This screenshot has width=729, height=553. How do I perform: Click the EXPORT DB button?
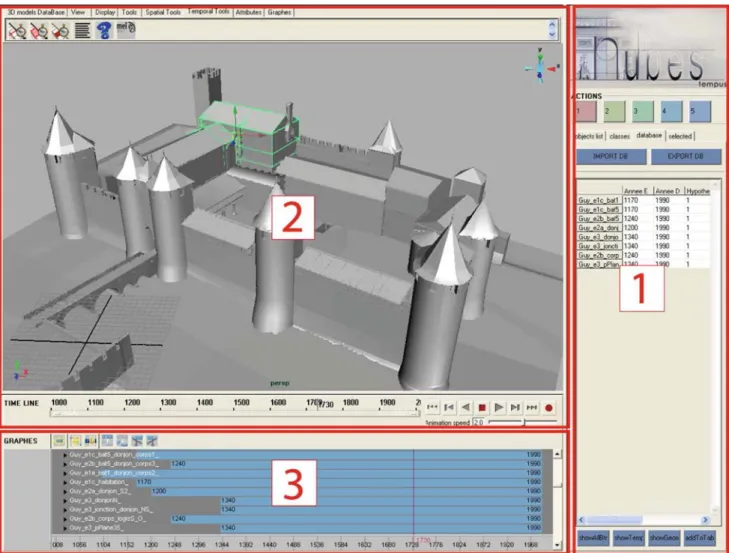686,156
